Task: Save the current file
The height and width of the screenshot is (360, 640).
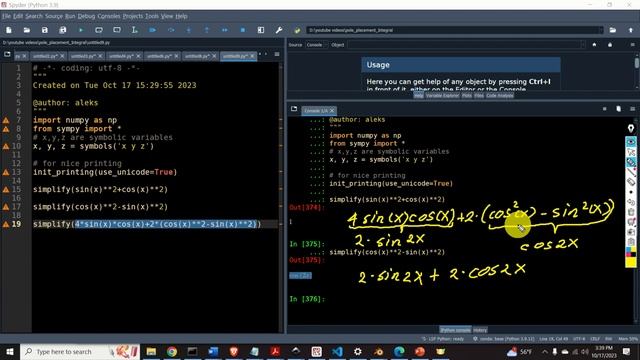Action: pos(44,30)
